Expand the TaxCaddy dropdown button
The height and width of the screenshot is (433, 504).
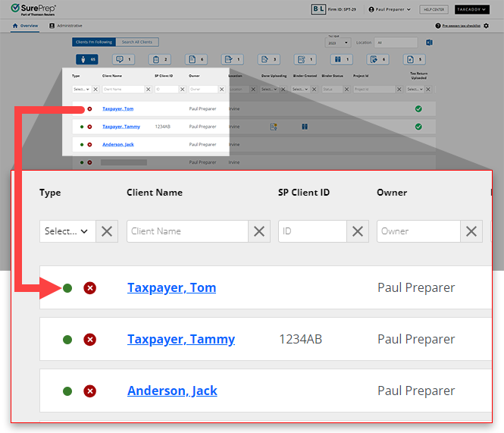coord(471,9)
